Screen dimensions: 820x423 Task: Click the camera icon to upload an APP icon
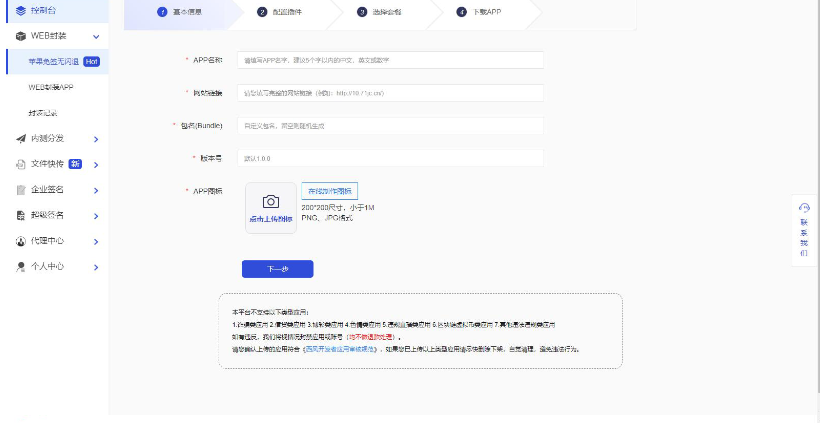(x=270, y=202)
